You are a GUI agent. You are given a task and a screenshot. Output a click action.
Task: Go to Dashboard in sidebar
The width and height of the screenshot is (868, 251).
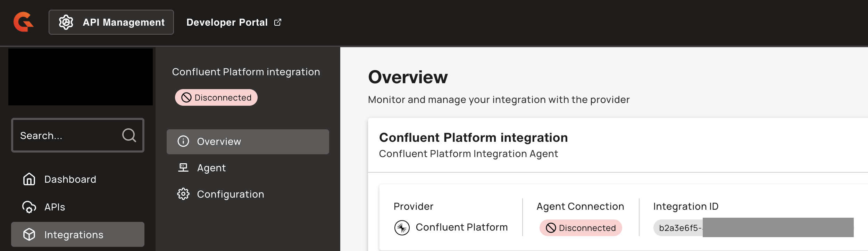(70, 179)
